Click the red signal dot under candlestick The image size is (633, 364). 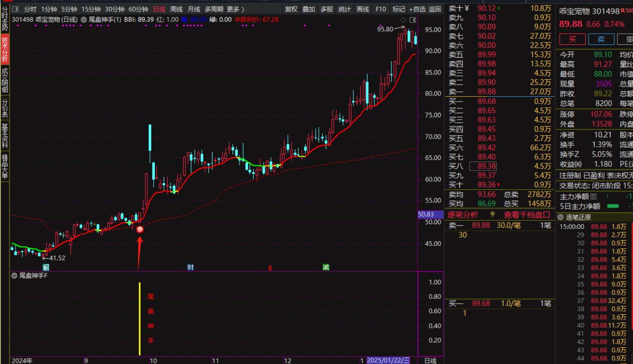[x=140, y=230]
